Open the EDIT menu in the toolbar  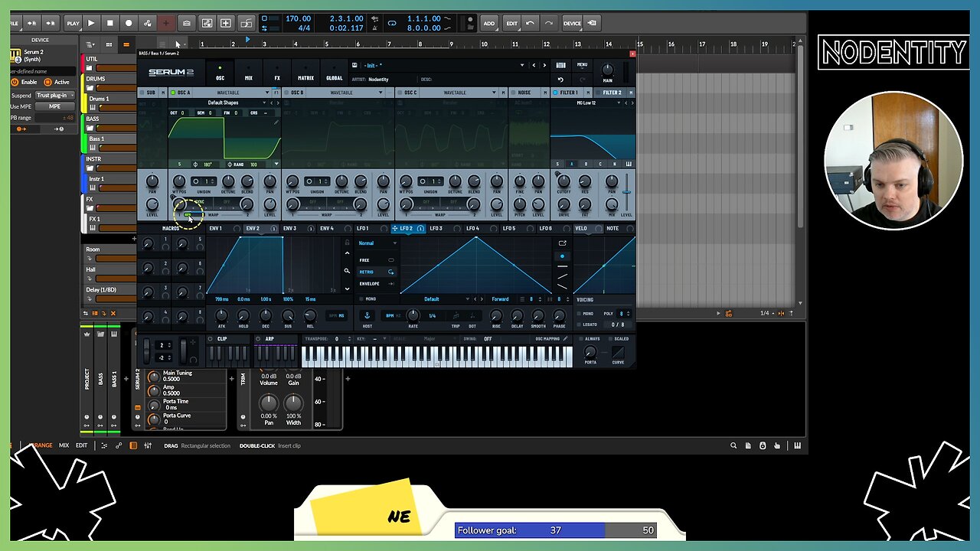coord(511,23)
